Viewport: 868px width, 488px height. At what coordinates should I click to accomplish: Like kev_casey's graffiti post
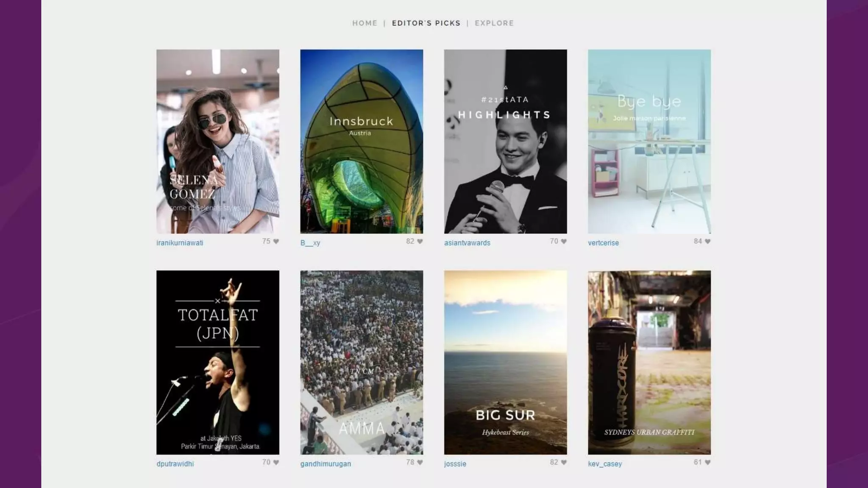pos(707,463)
